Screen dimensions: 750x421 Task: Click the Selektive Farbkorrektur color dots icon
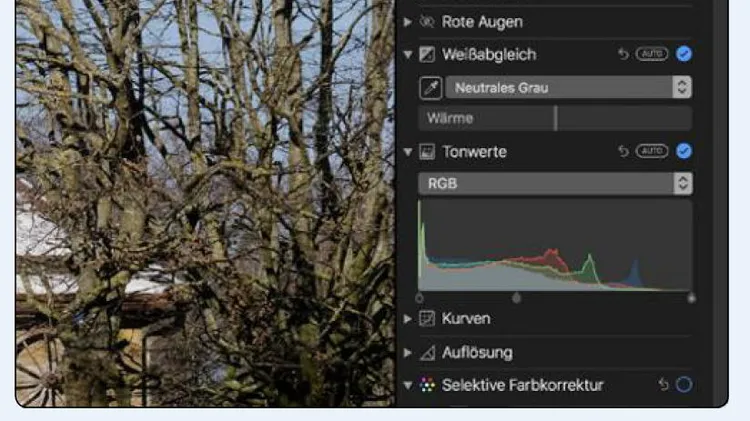coord(427,385)
